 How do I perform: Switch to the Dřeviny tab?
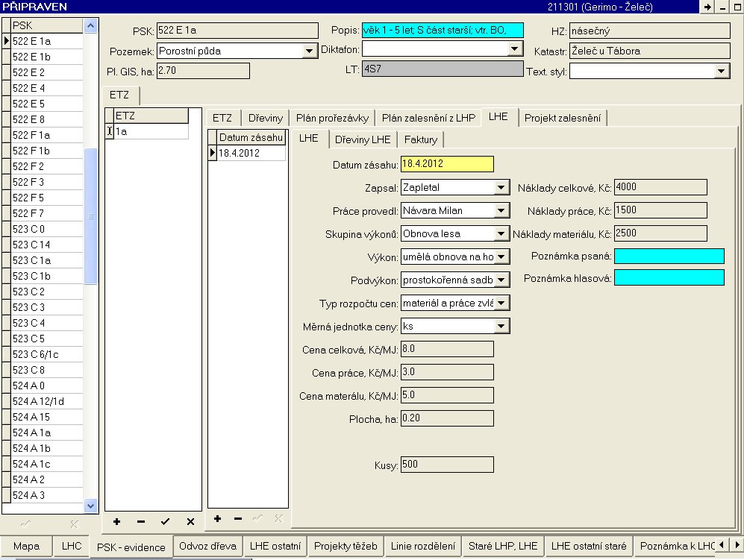(265, 118)
